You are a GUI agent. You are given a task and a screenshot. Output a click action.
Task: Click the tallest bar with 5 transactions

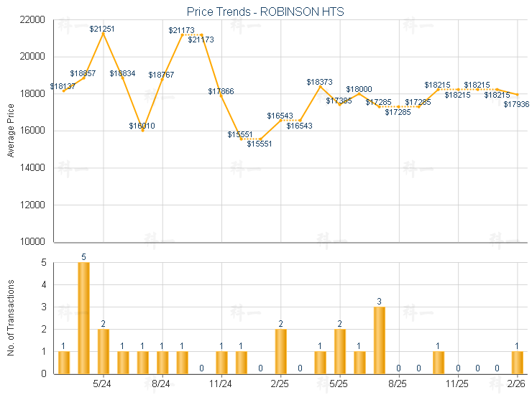(x=84, y=318)
